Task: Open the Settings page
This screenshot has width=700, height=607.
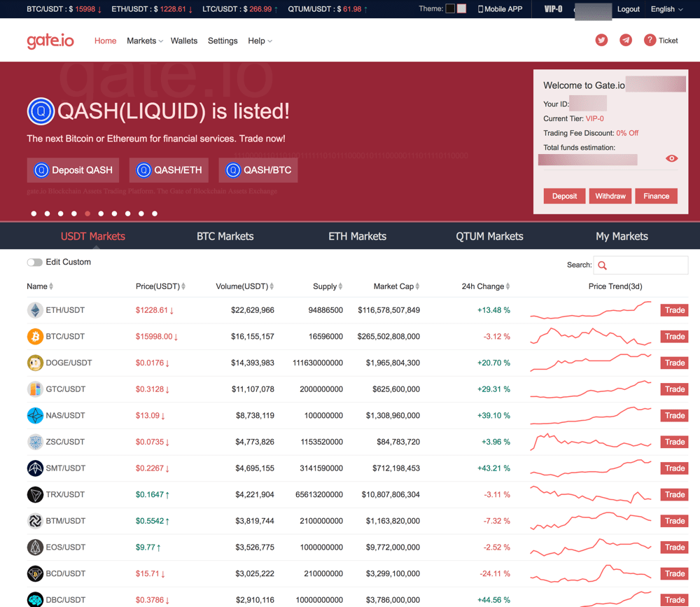Action: pyautogui.click(x=223, y=41)
